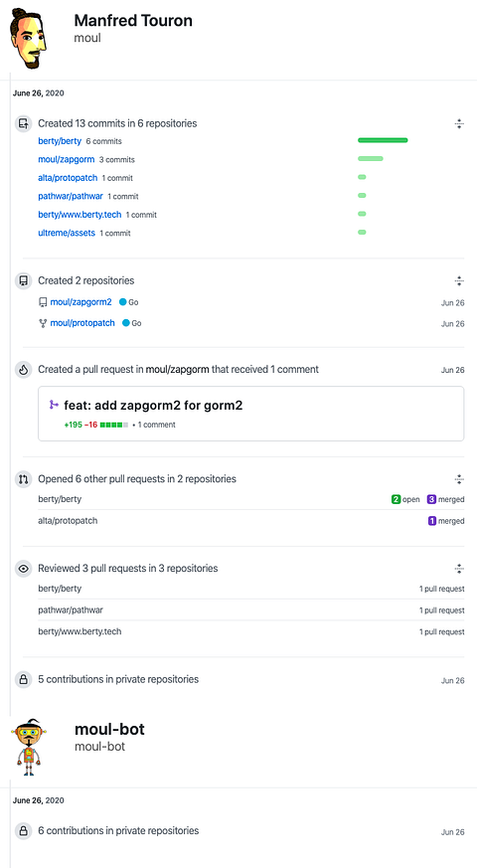This screenshot has height=868, width=477.
Task: Collapse the 'Created 2 repositories' section
Action: pyautogui.click(x=459, y=281)
